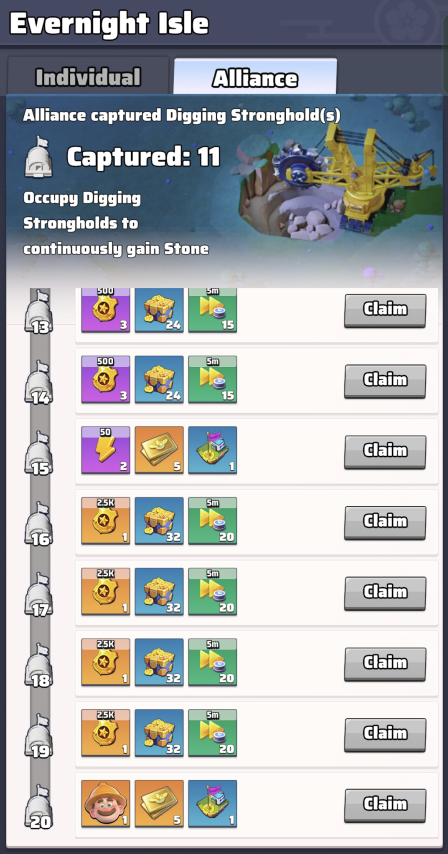Tap the hero portrait reward in row 20
Screen dimensions: 448x854
click(x=106, y=804)
